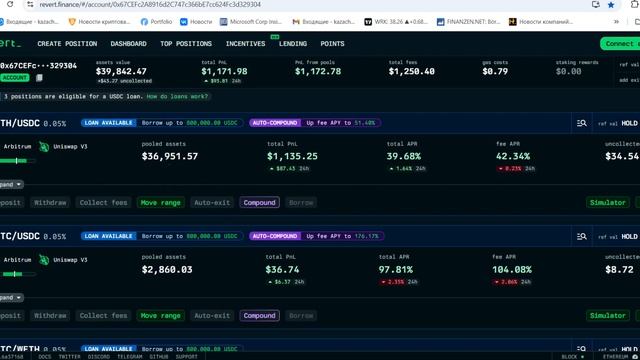Screen dimensions: 640x360
Task: Open DOCS link in the footer
Action: pos(45,357)
